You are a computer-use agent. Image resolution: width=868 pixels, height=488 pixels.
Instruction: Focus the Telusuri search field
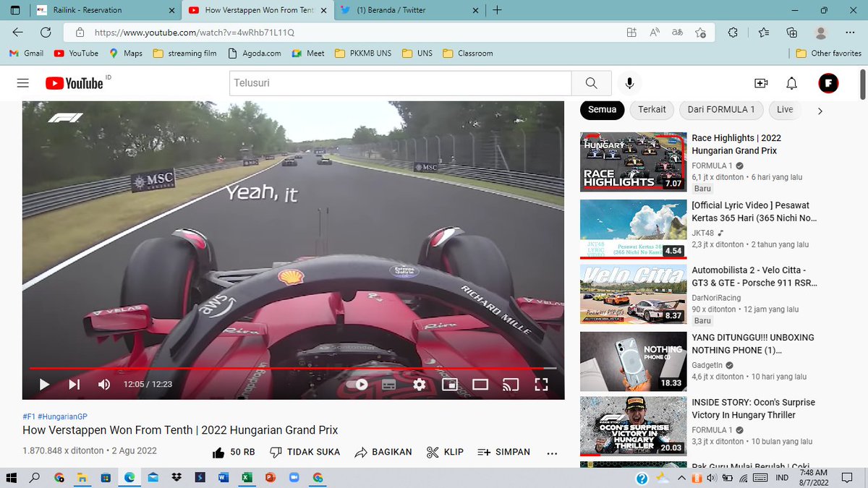click(x=400, y=83)
